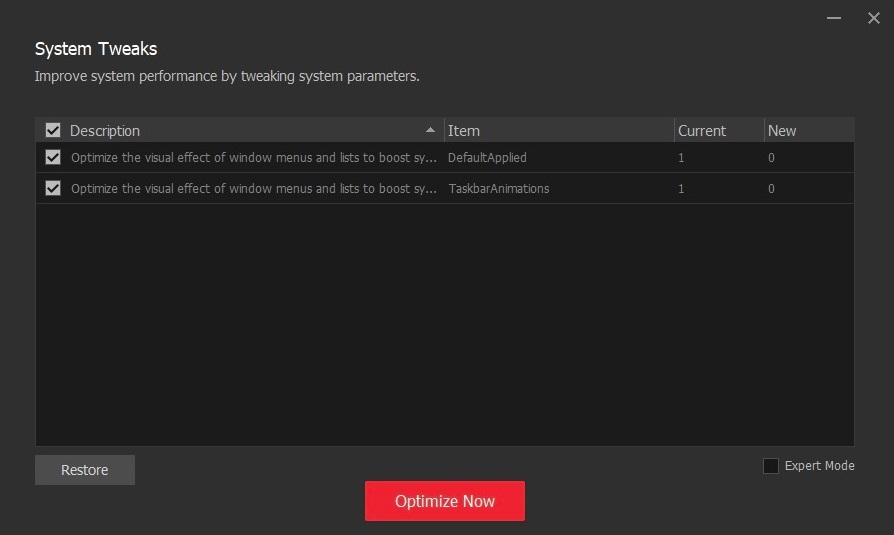Enable the Expert Mode checkbox
Screen dimensions: 894x535
coord(770,466)
